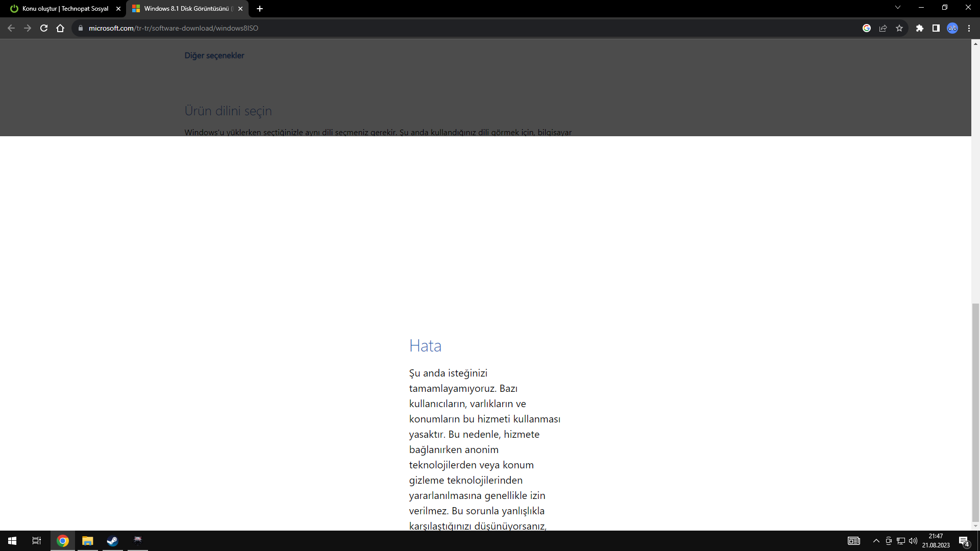Screen dimensions: 980x551
Task: Go to browser home page
Action: 60,28
